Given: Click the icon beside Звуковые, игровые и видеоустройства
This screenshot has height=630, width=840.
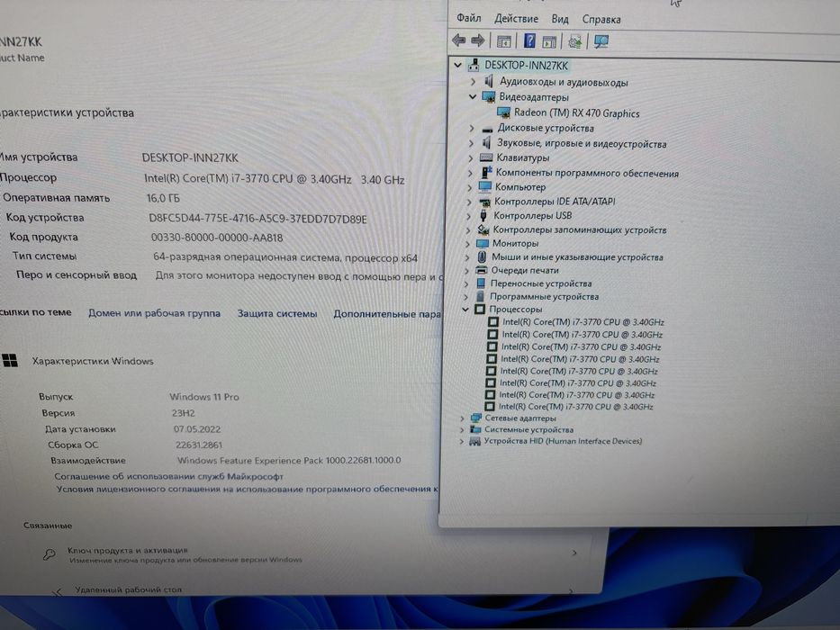Looking at the screenshot, I should [486, 143].
